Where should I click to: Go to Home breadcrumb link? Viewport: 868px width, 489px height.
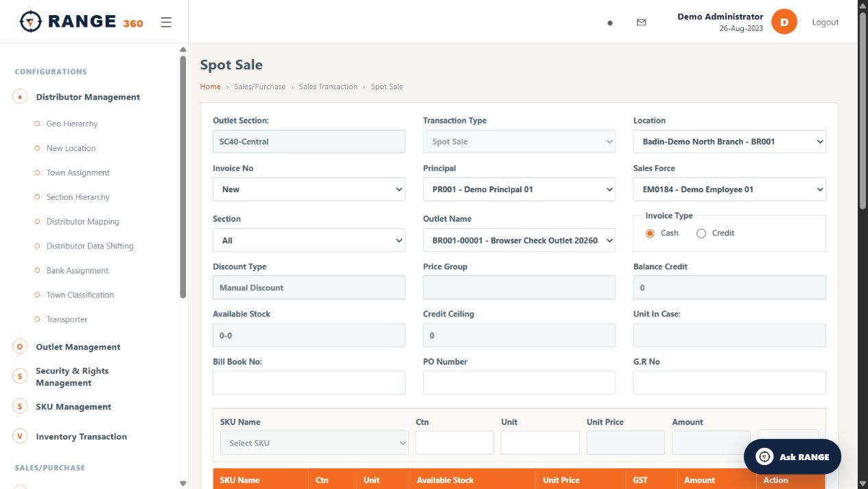point(211,87)
